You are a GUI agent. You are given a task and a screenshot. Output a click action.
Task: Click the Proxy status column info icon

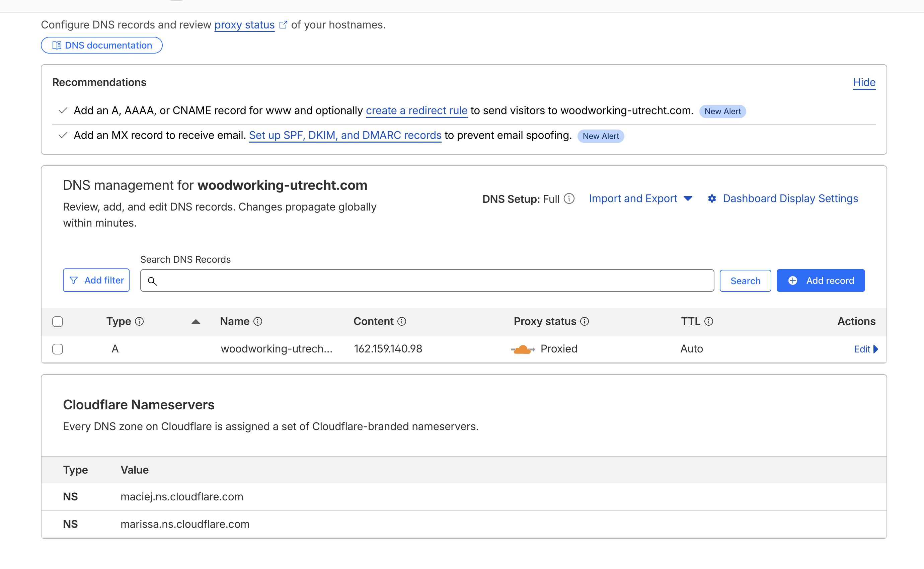click(x=585, y=321)
